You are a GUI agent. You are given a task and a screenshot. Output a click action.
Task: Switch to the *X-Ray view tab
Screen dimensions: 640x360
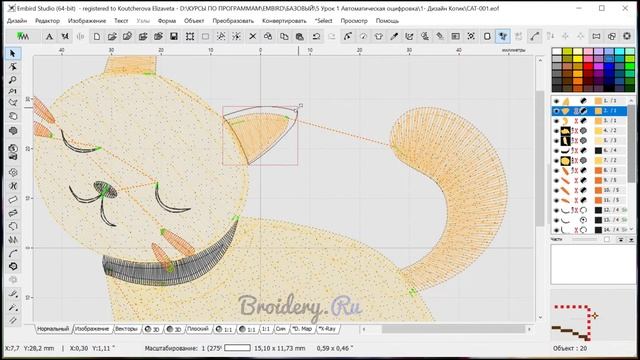coord(327,329)
